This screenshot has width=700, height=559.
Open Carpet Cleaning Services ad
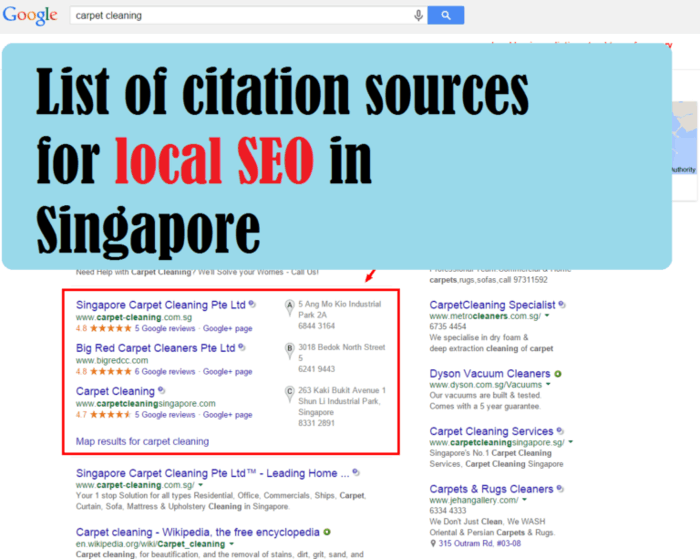(491, 431)
